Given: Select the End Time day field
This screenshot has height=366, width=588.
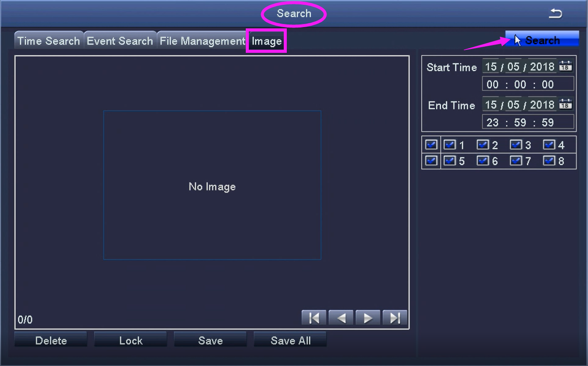Looking at the screenshot, I should [x=491, y=104].
